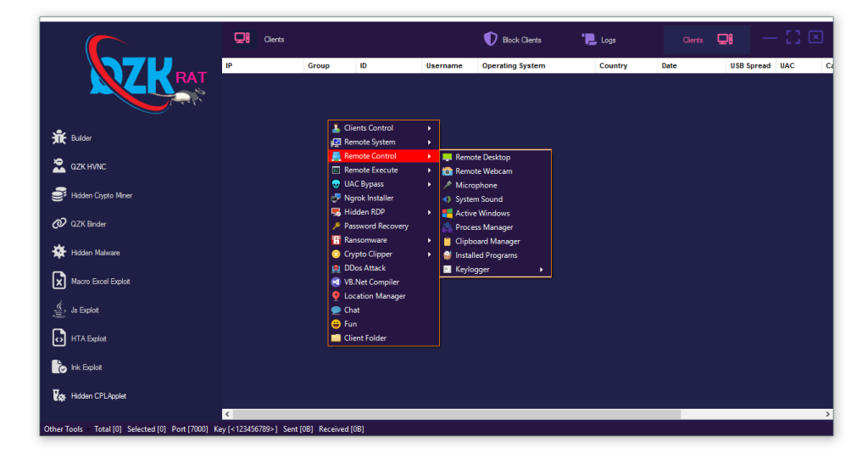Expand the Clients Control submenu arrow

pyautogui.click(x=430, y=128)
